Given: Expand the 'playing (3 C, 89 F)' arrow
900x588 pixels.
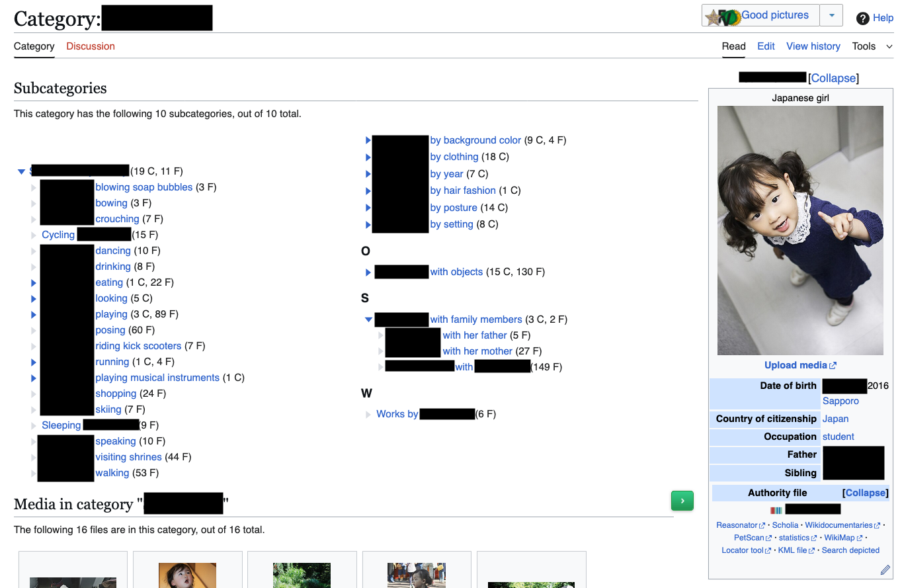Looking at the screenshot, I should pos(34,314).
